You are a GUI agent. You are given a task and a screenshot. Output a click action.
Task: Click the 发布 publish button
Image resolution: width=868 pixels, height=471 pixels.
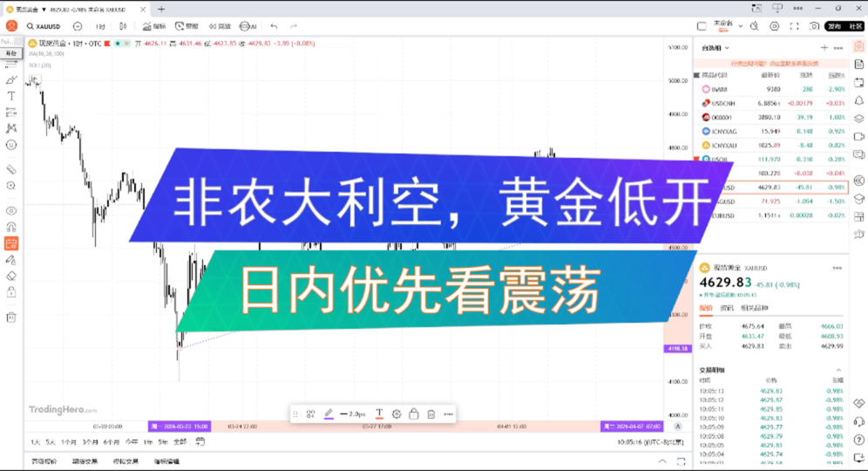pos(834,26)
